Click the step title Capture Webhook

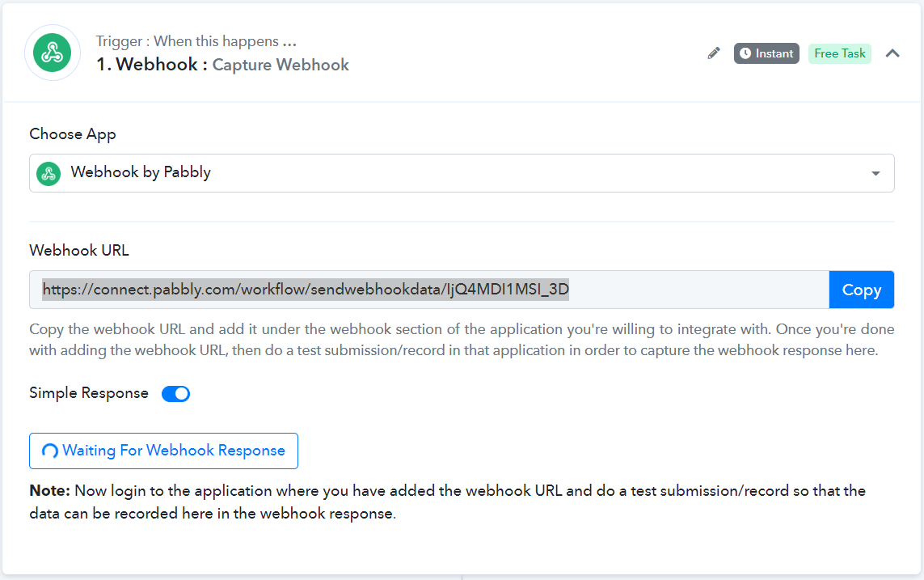coord(281,65)
